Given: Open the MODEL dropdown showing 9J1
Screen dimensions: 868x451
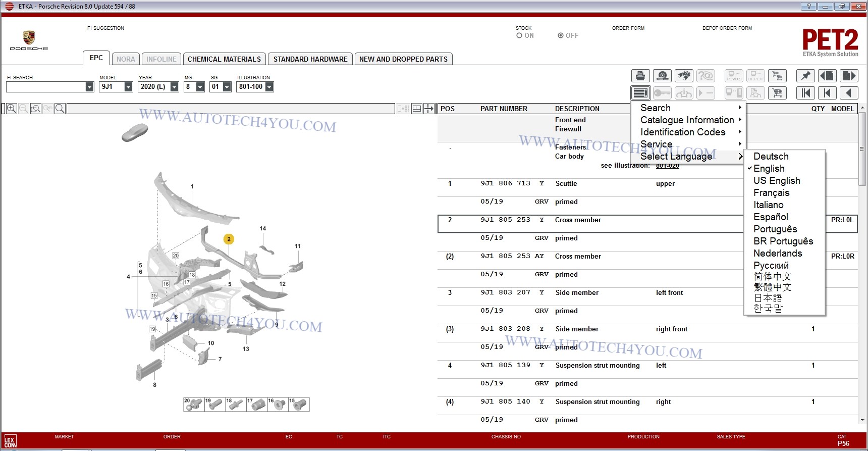Looking at the screenshot, I should coord(128,87).
